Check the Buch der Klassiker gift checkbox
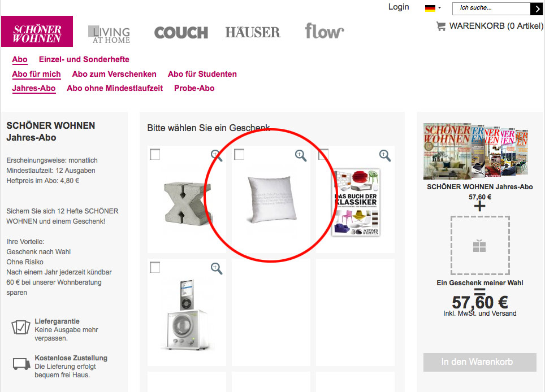 tap(323, 154)
